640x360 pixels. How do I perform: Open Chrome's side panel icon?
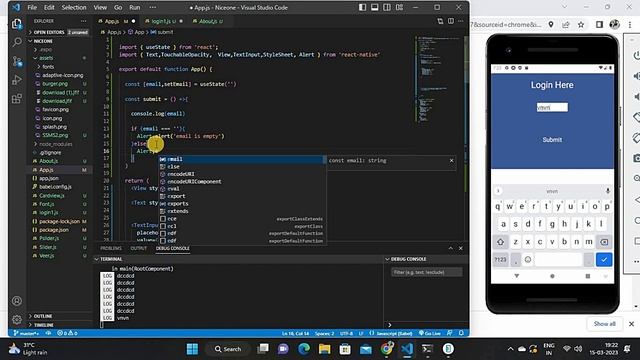pos(599,24)
